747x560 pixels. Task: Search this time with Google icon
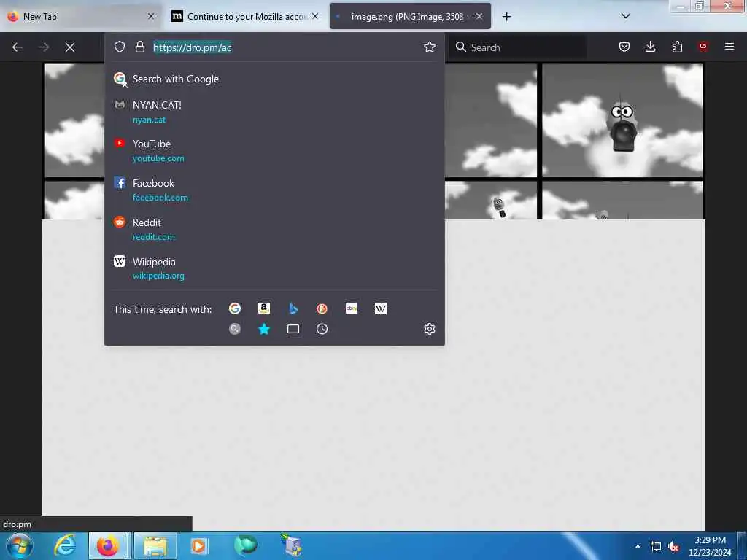(235, 308)
